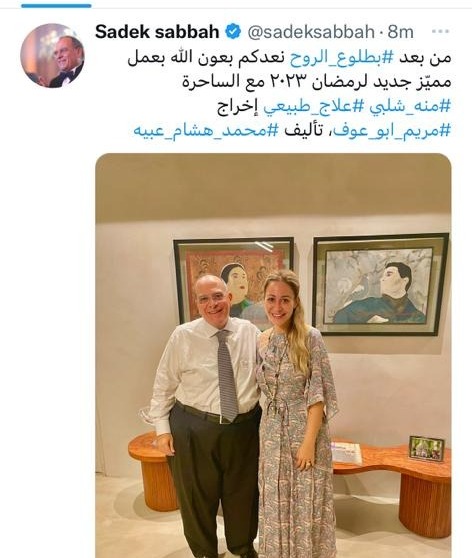Click the woman in patterned dress in photo
This screenshot has width=472, height=558.
coord(296,415)
